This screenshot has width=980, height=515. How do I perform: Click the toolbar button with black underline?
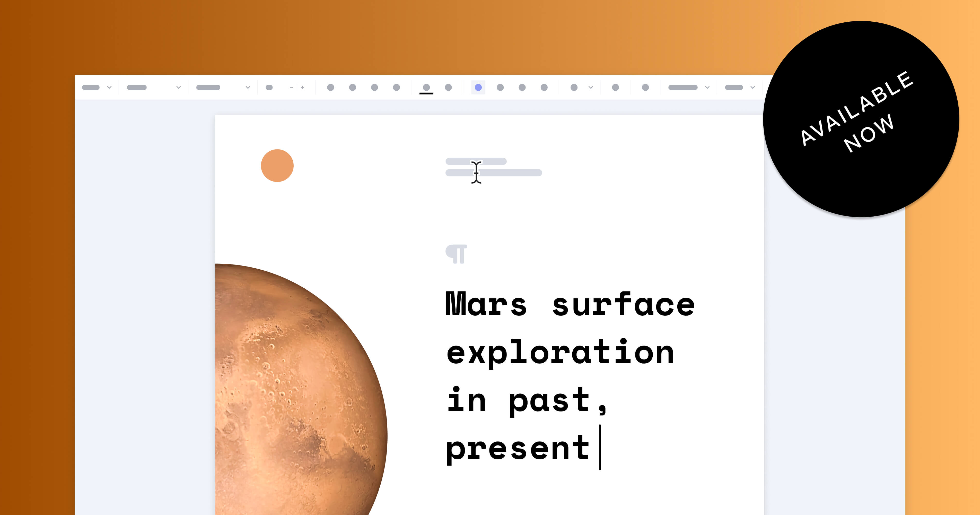click(426, 88)
